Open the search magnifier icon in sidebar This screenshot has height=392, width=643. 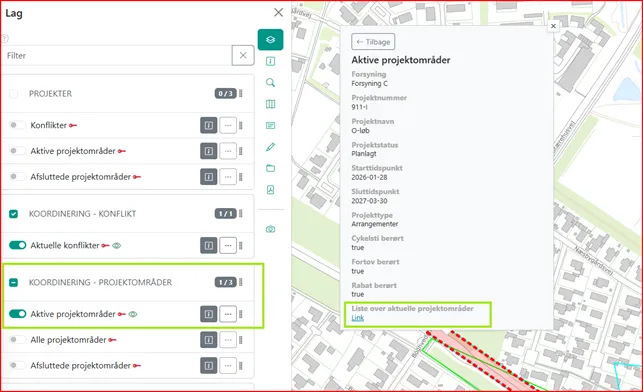tap(270, 82)
